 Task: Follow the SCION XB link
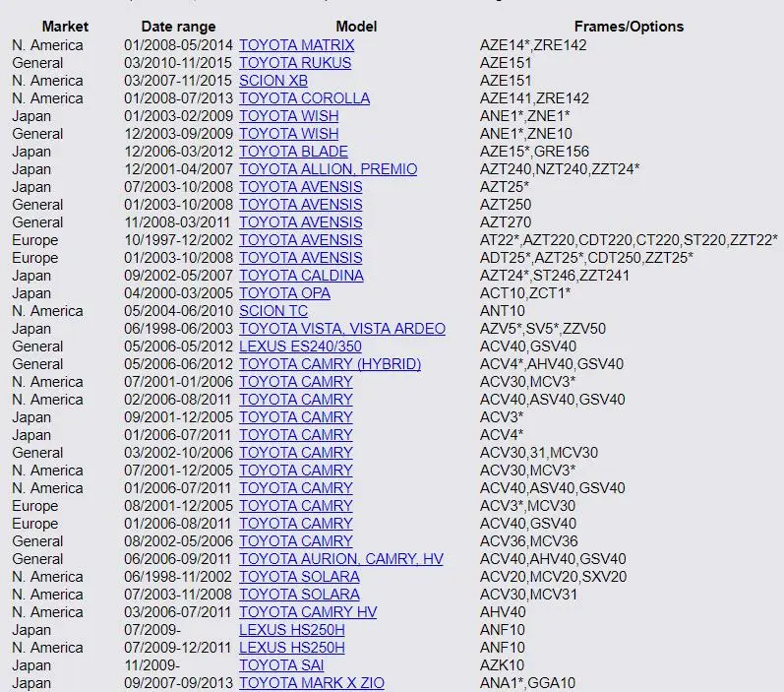point(273,81)
